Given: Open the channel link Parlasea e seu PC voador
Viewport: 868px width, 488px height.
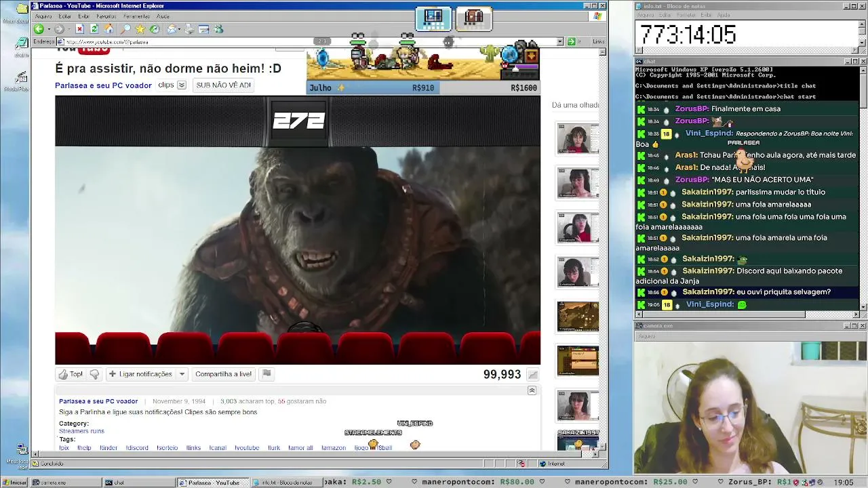Looking at the screenshot, I should click(x=103, y=85).
